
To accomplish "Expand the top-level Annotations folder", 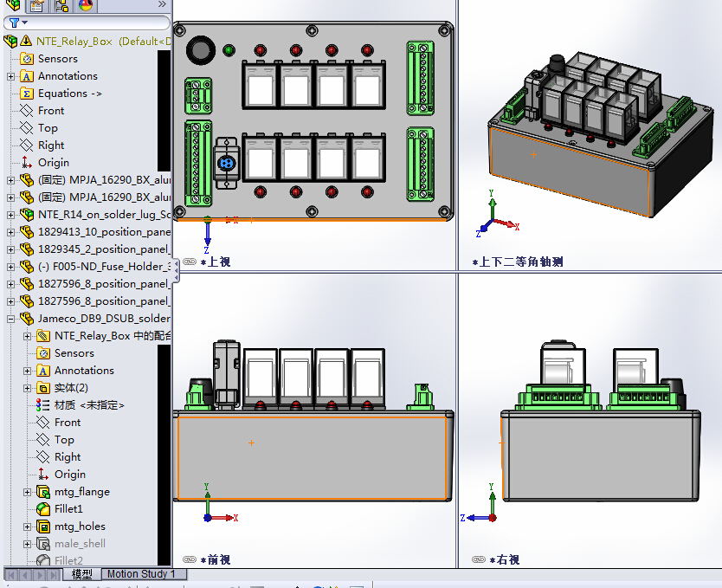I will [10, 76].
